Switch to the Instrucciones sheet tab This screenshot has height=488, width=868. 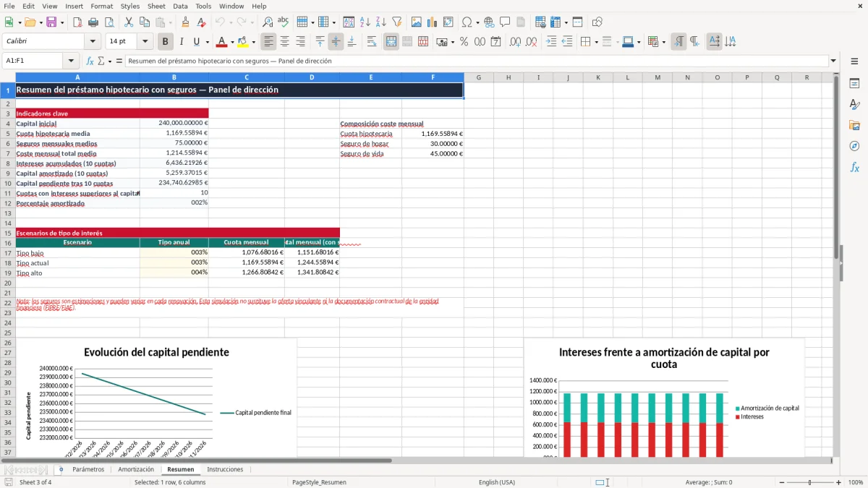225,469
